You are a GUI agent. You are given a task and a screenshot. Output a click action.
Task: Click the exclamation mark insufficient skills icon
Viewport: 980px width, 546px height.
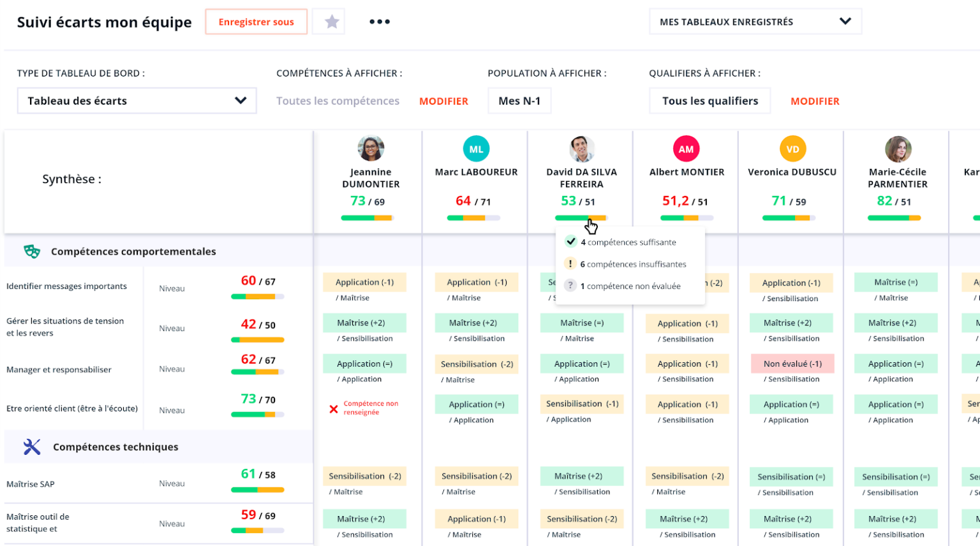tap(570, 263)
